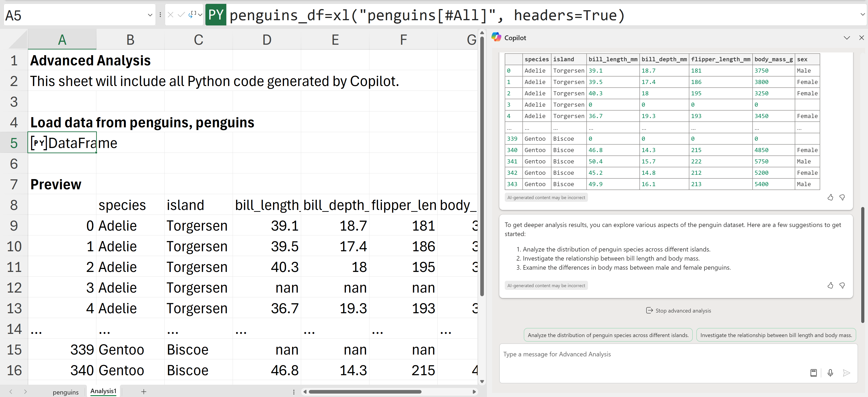Thumbs down the data table response
The height and width of the screenshot is (397, 868).
click(x=842, y=197)
